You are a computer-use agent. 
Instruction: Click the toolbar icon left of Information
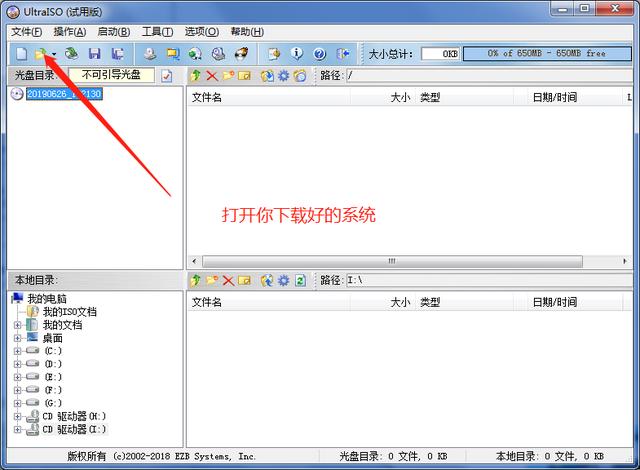[x=274, y=53]
